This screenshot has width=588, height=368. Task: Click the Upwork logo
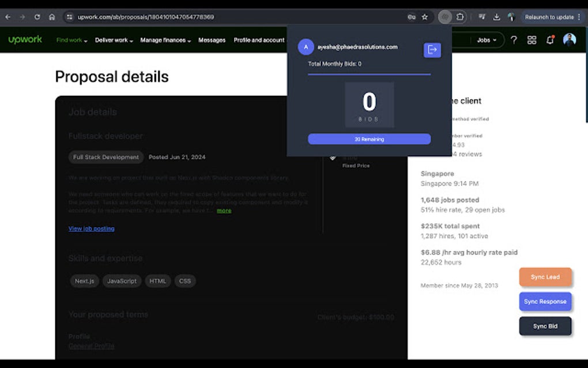coord(25,40)
